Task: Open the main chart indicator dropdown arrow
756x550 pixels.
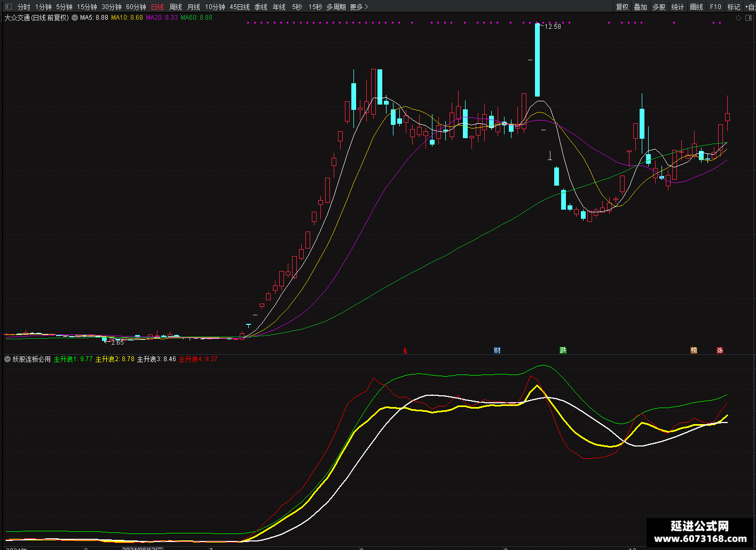Action: [75, 18]
